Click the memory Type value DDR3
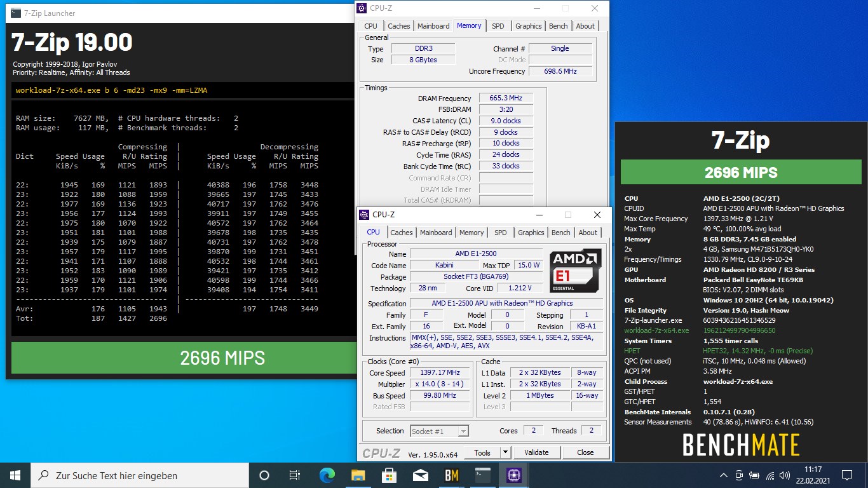This screenshot has height=488, width=868. tap(423, 48)
